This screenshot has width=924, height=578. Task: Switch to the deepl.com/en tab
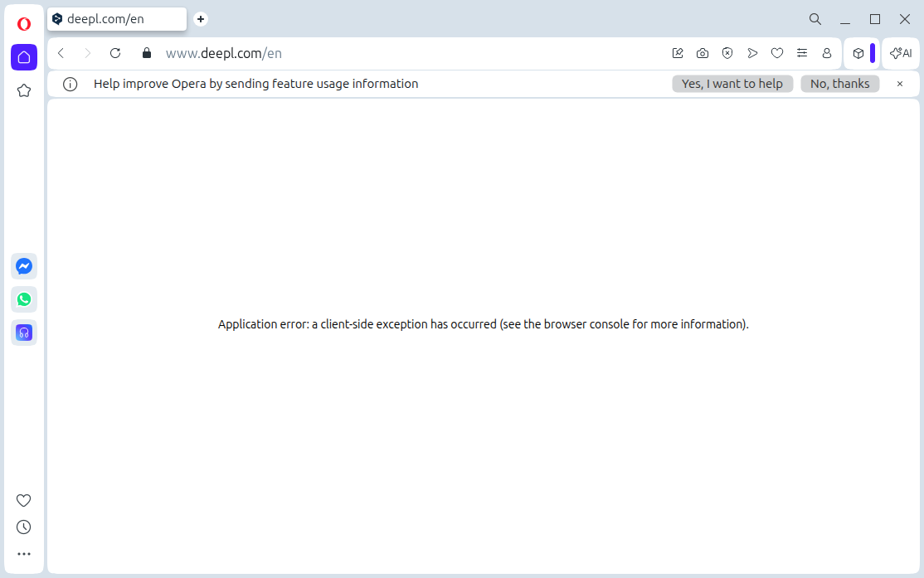pyautogui.click(x=116, y=18)
